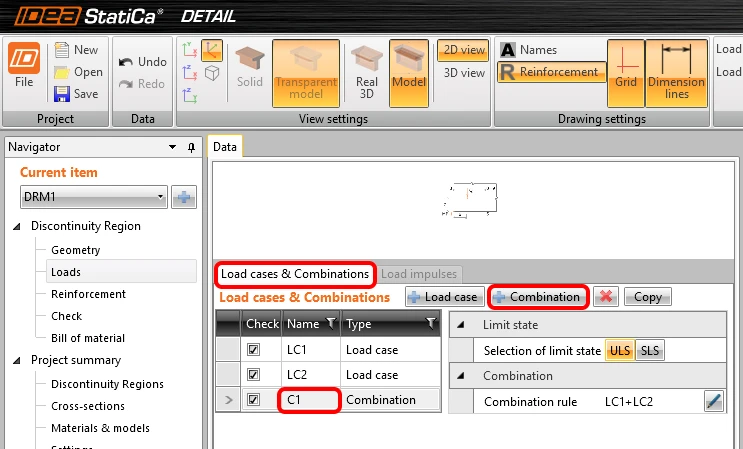This screenshot has width=743, height=449.
Task: Open Reinforcement in the navigator tree
Action: [88, 294]
